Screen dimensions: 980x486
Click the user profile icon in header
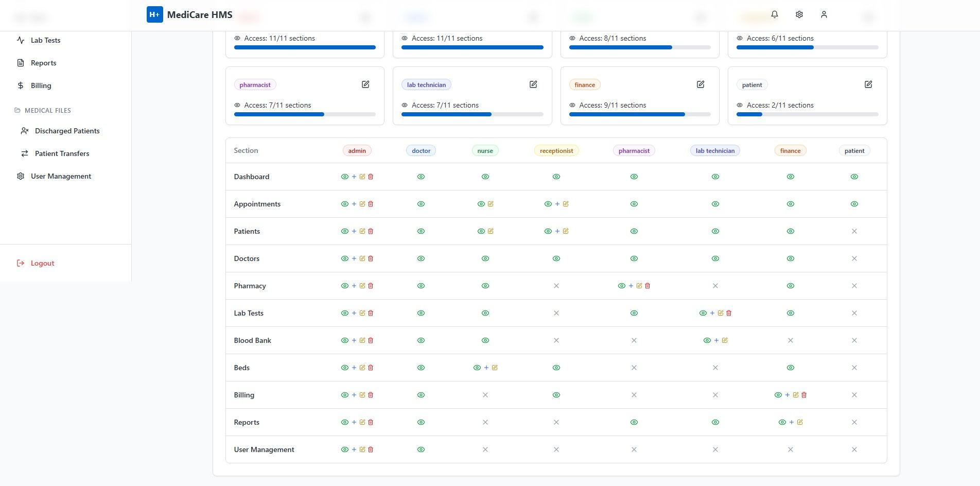tap(824, 14)
